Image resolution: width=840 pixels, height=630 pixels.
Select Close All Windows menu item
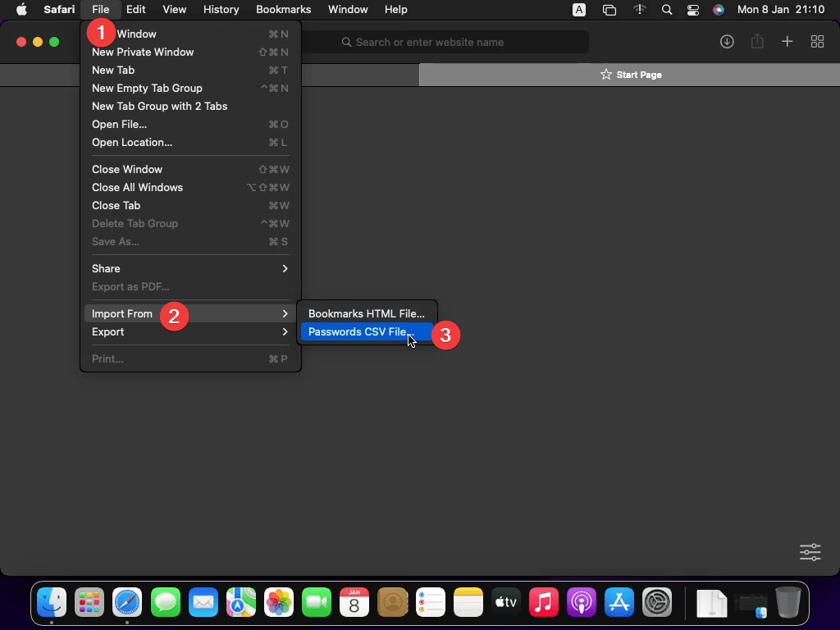(x=190, y=188)
